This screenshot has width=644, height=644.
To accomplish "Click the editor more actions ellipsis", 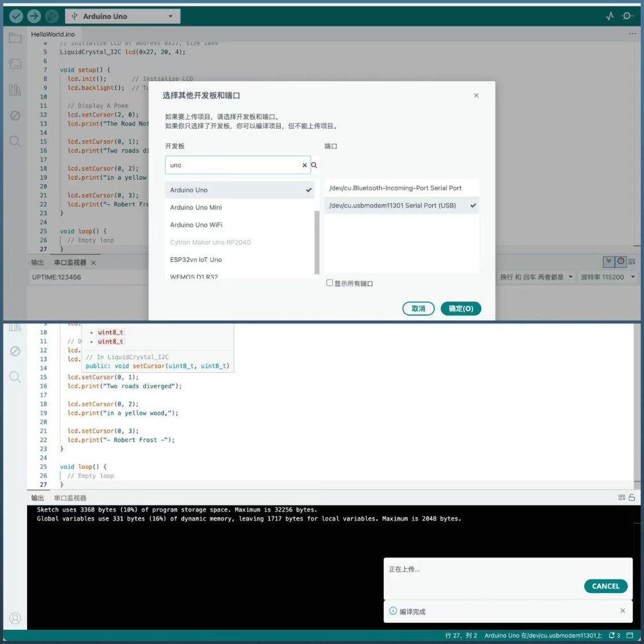I will coord(632,33).
